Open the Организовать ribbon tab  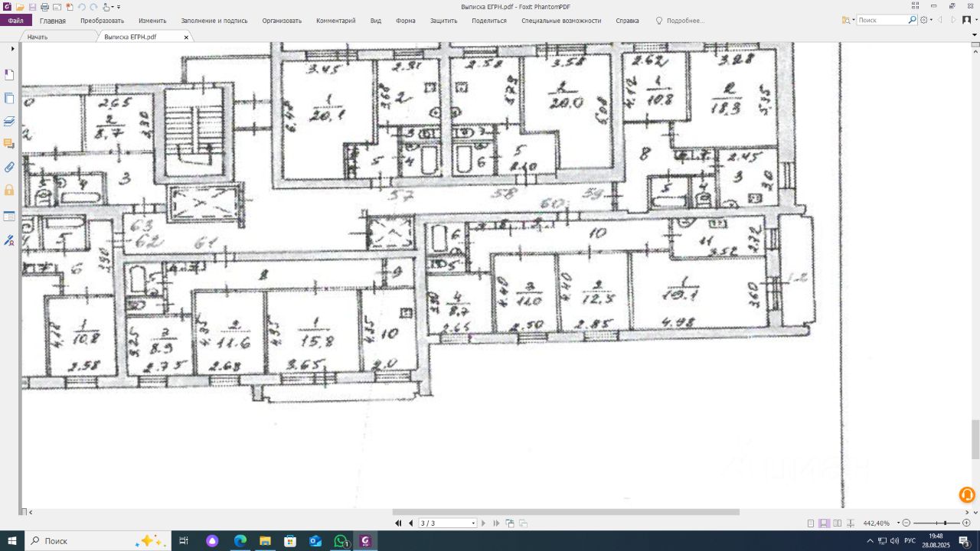pos(282,21)
